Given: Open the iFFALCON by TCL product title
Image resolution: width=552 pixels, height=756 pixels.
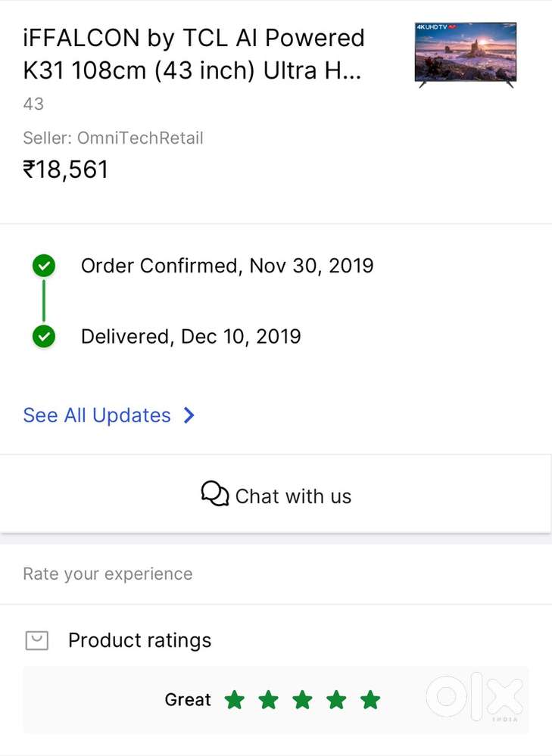Looking at the screenshot, I should point(194,54).
